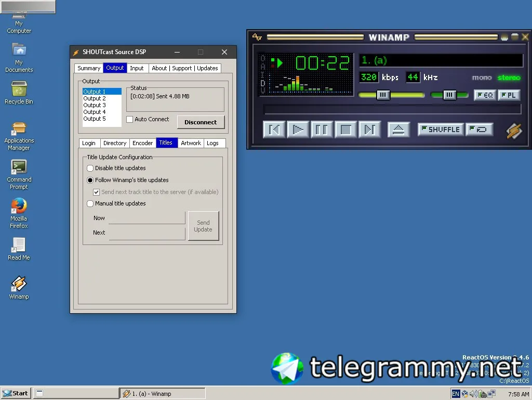Enable the Auto Connect checkbox
The image size is (532, 400).
pos(129,119)
